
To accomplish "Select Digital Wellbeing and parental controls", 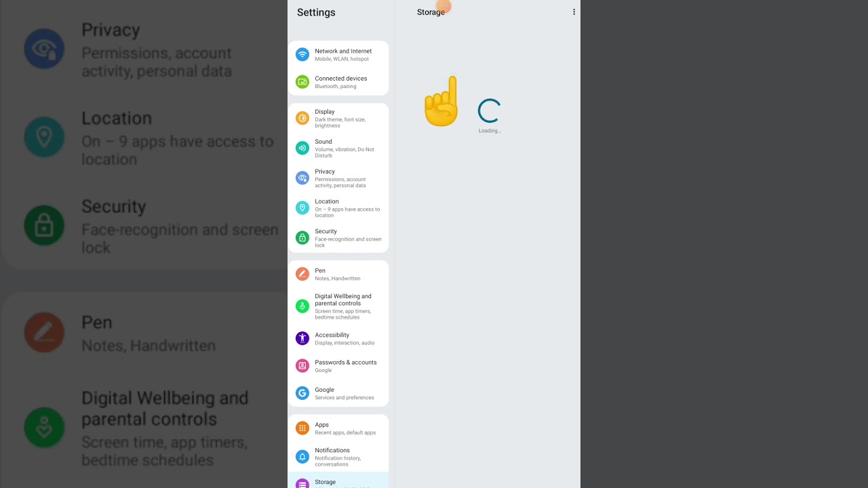I will [x=338, y=306].
